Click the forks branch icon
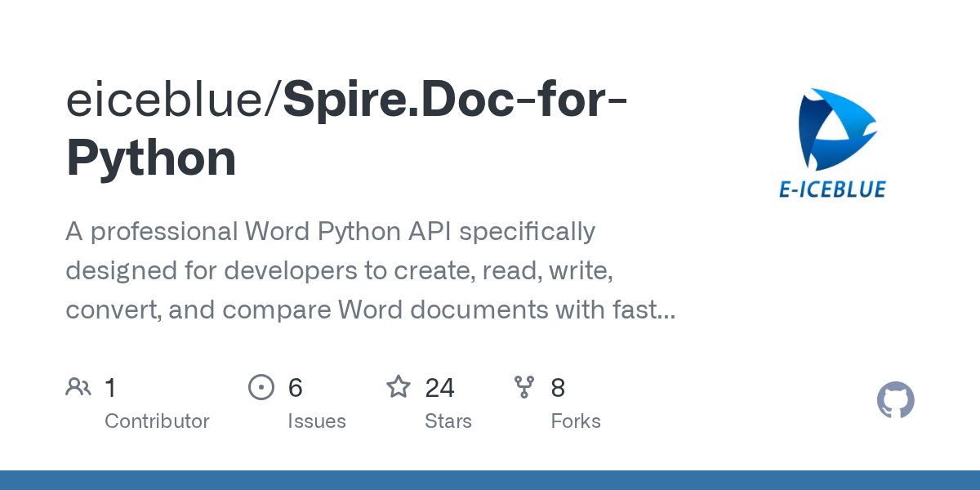 pos(523,387)
